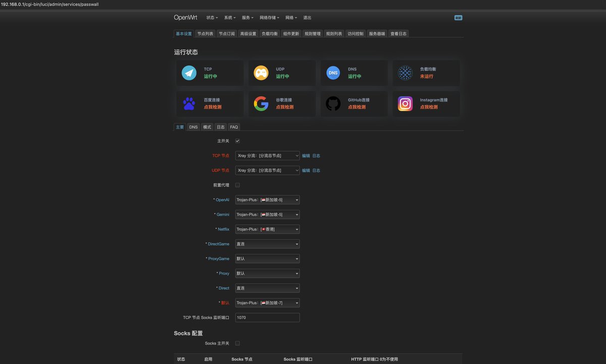Test GitHub connection via Octocat icon
This screenshot has width=606, height=364.
pos(333,103)
